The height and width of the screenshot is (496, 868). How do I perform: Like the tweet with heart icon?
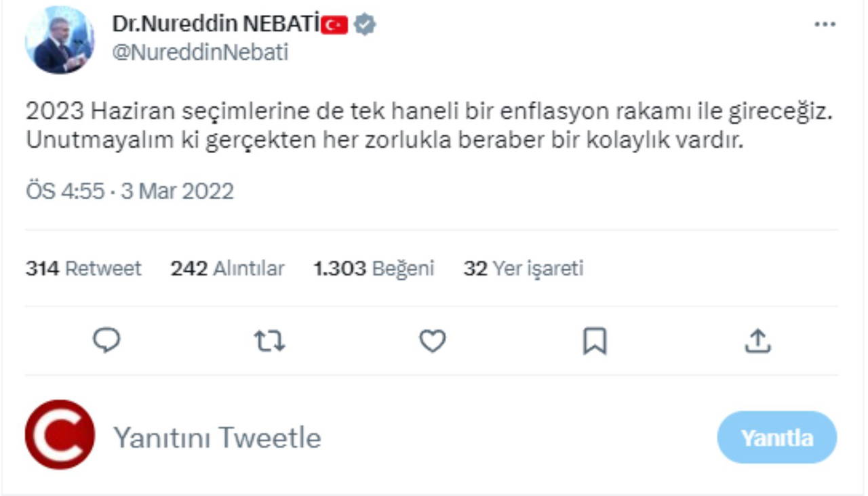(432, 341)
